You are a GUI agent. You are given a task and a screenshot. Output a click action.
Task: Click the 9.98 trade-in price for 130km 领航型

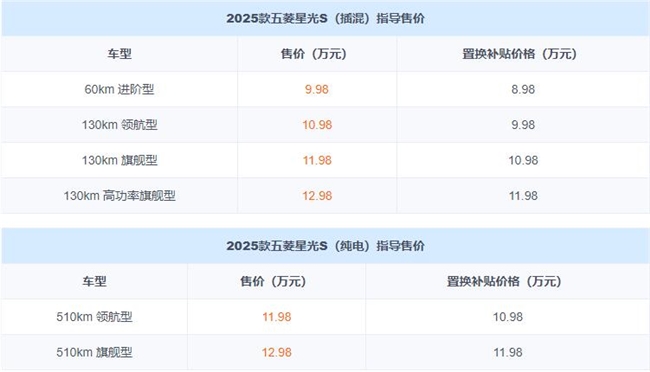(523, 125)
